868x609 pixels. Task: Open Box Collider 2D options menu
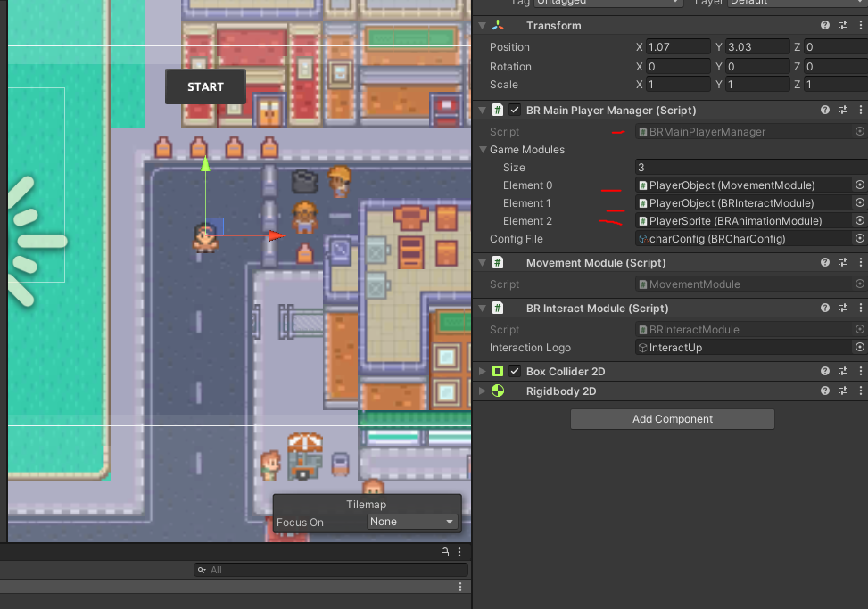point(860,371)
